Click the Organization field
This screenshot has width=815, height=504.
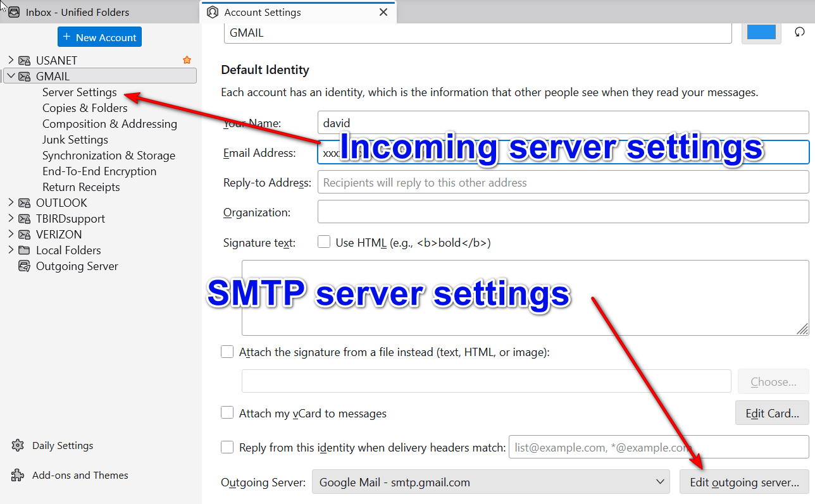click(563, 212)
